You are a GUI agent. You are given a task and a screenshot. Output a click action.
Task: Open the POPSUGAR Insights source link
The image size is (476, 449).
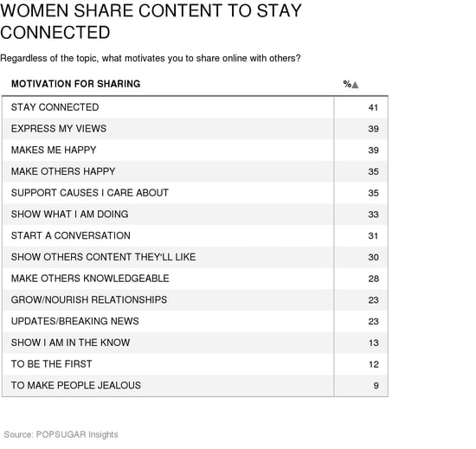[77, 434]
